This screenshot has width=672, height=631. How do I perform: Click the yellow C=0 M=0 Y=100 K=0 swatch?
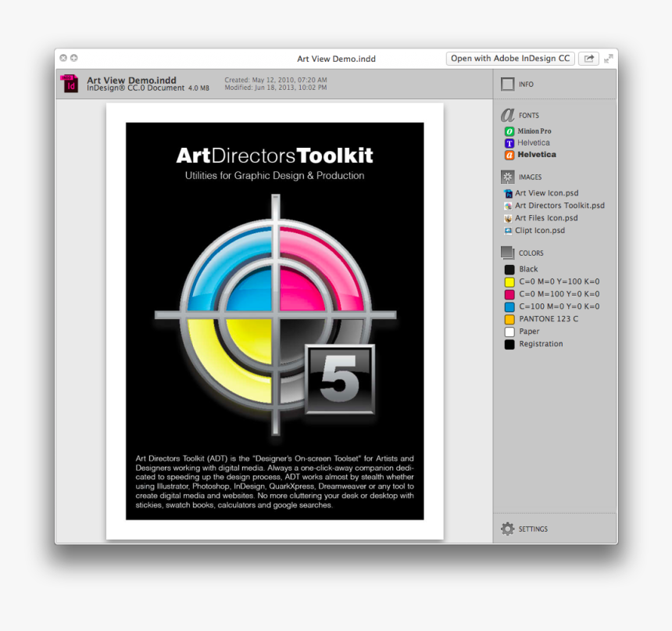click(509, 281)
